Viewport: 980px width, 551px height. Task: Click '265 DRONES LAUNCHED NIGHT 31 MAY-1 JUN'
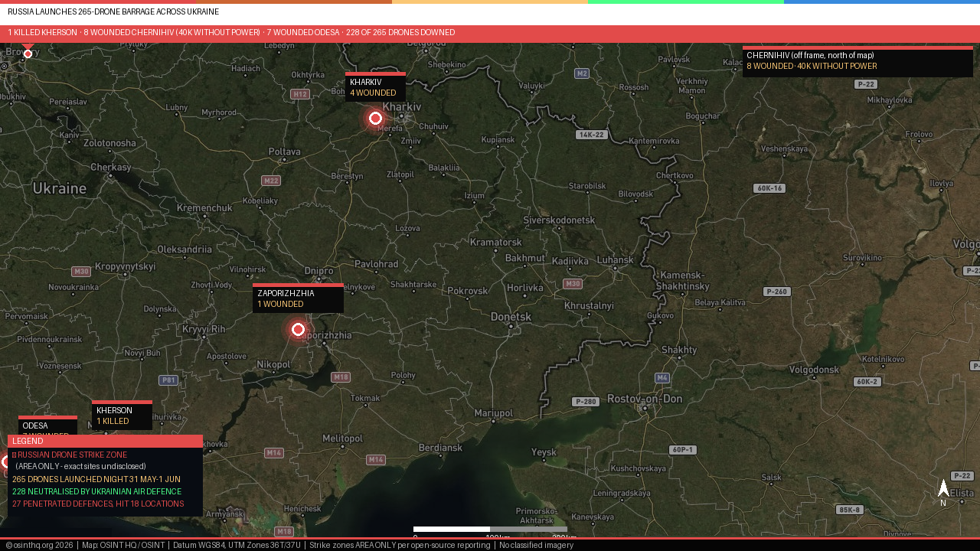click(96, 479)
